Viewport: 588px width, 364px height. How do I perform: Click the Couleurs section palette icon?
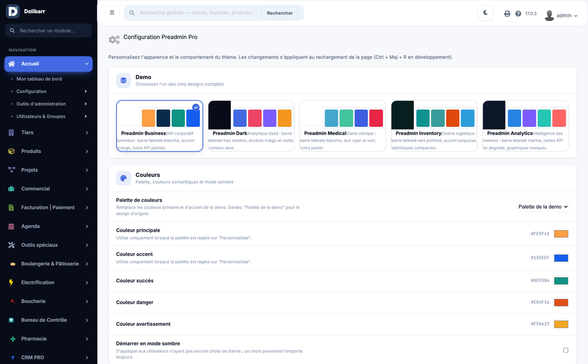(x=123, y=178)
